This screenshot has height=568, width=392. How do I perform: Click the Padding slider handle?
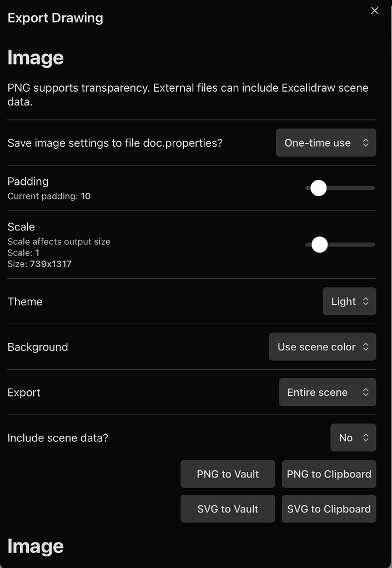319,188
